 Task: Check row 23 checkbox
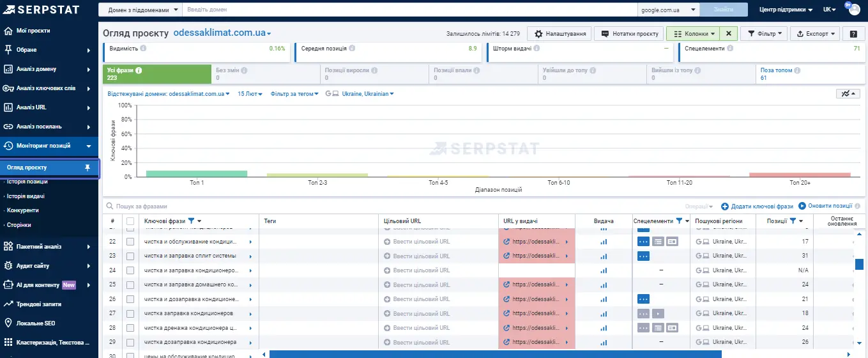(x=131, y=256)
